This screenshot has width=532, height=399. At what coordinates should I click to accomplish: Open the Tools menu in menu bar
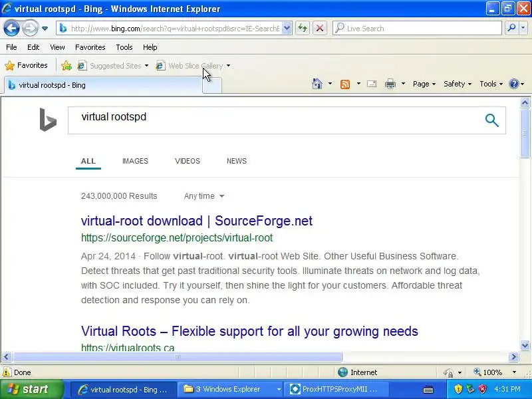(x=124, y=47)
